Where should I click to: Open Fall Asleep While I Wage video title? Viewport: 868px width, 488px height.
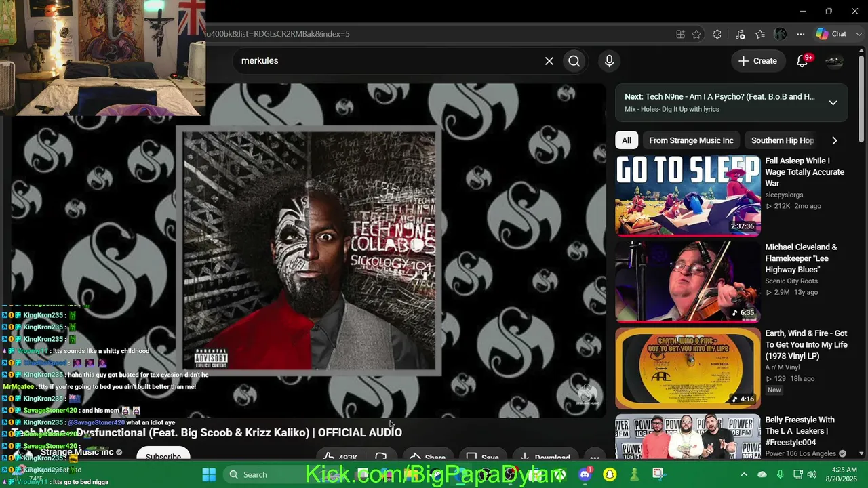pyautogui.click(x=805, y=172)
